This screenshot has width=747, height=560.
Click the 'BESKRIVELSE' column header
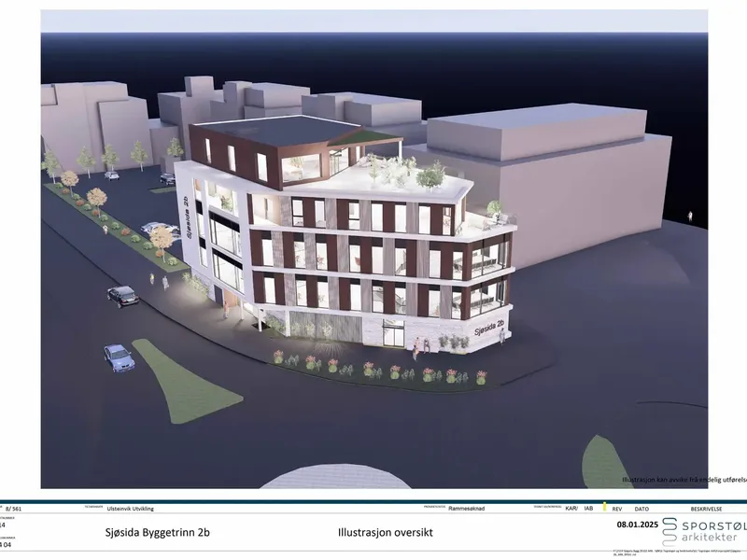[706, 509]
